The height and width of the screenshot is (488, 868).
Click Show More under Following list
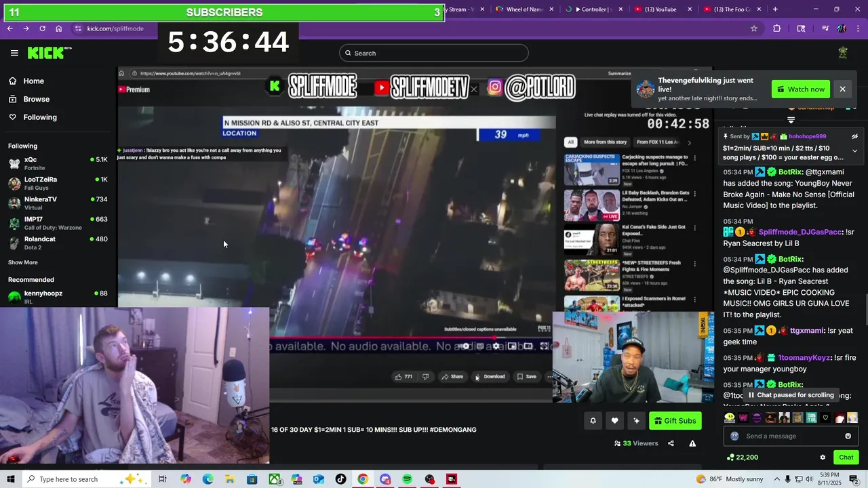(x=23, y=262)
